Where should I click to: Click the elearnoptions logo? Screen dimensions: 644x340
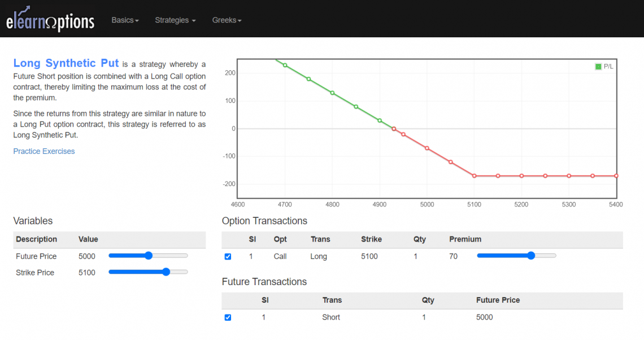50,19
